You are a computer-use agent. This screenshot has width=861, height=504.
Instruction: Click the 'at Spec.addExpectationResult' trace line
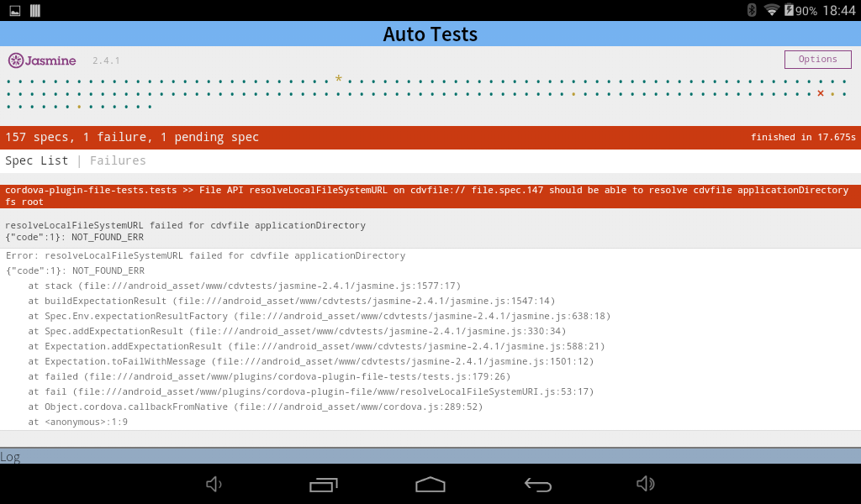tap(297, 331)
